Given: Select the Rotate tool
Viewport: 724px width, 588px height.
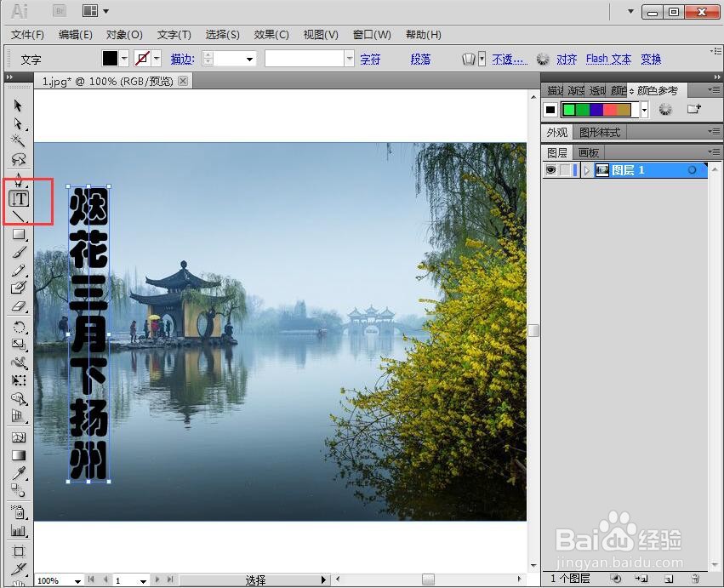Looking at the screenshot, I should pos(19,328).
